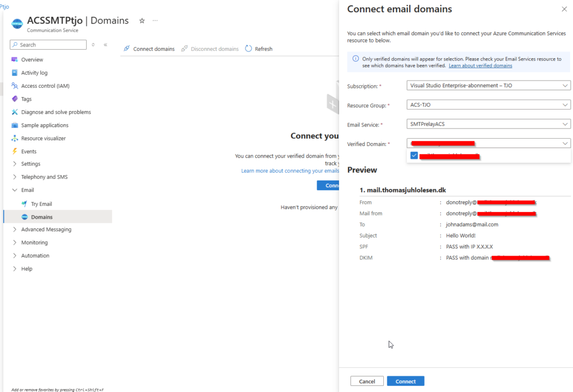The image size is (573, 392).
Task: Click the Activity log icon
Action: (x=15, y=73)
